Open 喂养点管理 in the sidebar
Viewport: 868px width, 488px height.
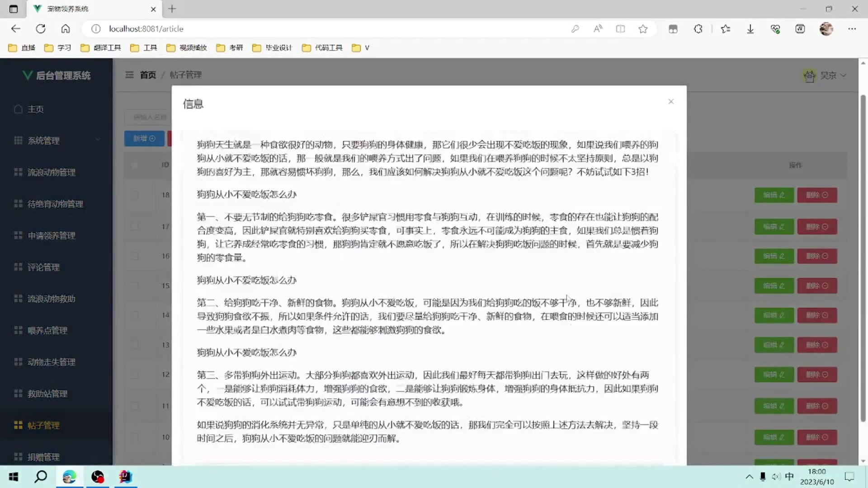point(56,331)
